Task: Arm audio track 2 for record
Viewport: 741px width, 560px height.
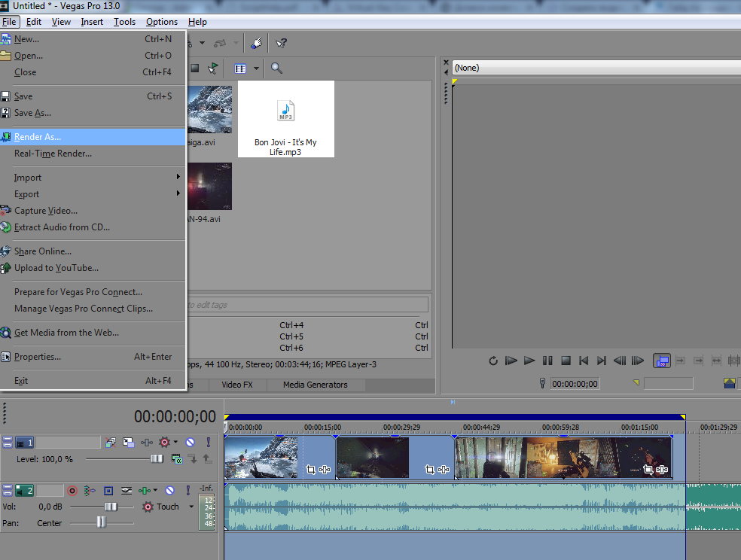Action: pos(72,491)
